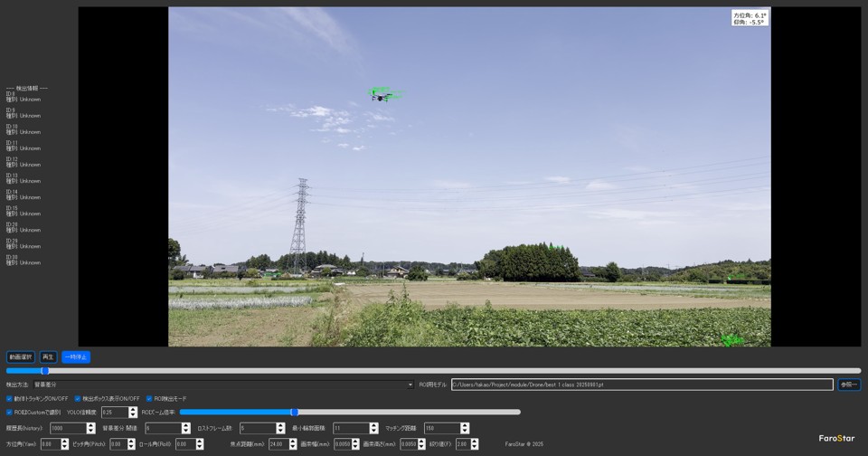Click the YOLO信頼度 spinner arrows
This screenshot has height=456, width=868.
[133, 413]
